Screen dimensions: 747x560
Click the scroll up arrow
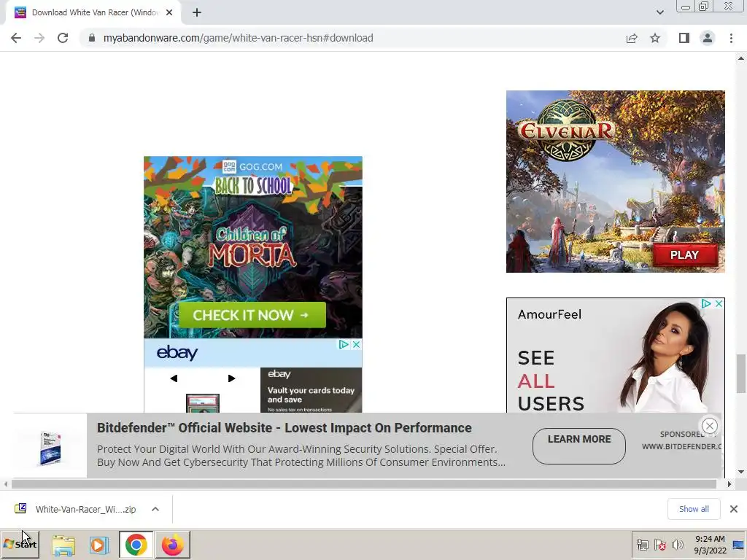(x=741, y=58)
